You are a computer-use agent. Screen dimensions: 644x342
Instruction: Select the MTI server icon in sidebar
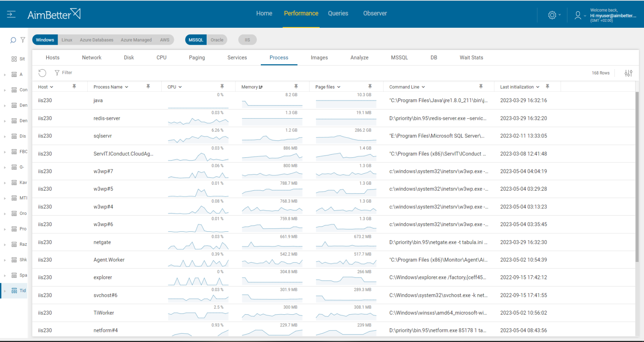pyautogui.click(x=14, y=198)
